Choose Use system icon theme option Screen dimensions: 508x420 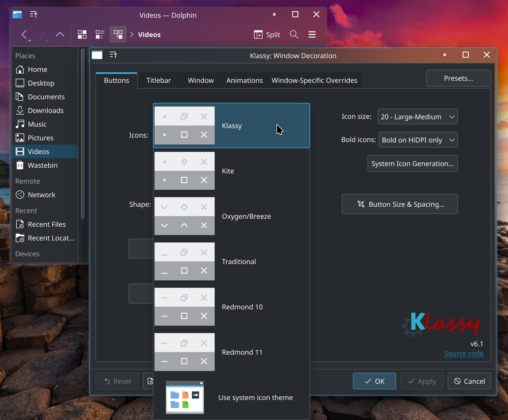[x=231, y=397]
